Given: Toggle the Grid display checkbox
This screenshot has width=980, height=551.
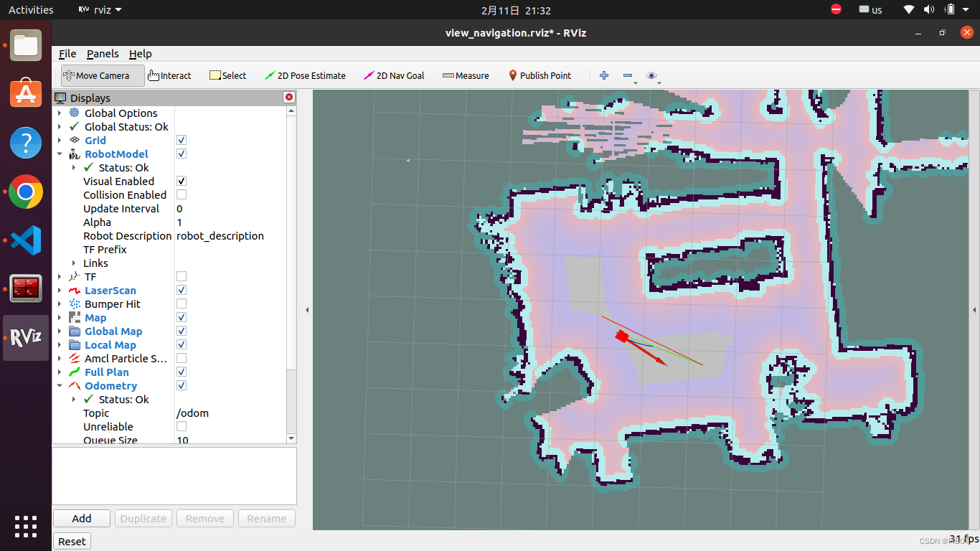Looking at the screenshot, I should tap(182, 140).
